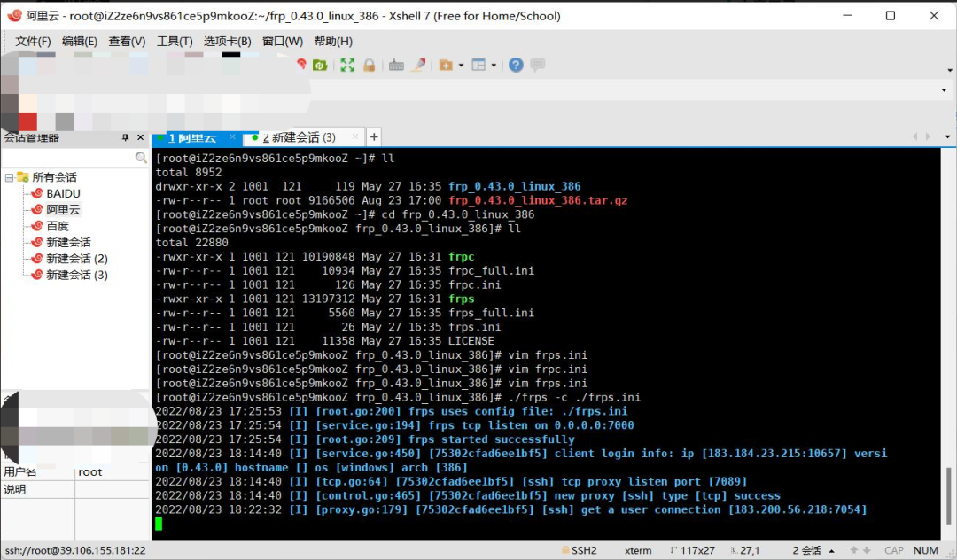
Task: Click the window layout icon
Action: 478,65
